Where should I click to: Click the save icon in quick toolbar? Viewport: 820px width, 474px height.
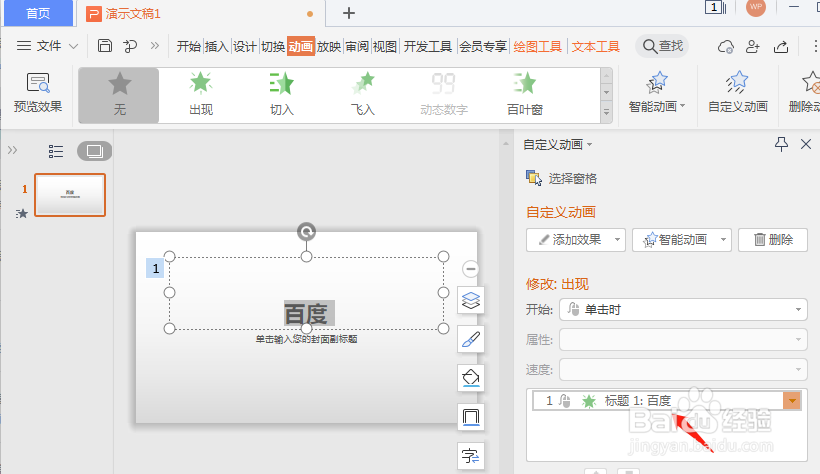click(105, 46)
